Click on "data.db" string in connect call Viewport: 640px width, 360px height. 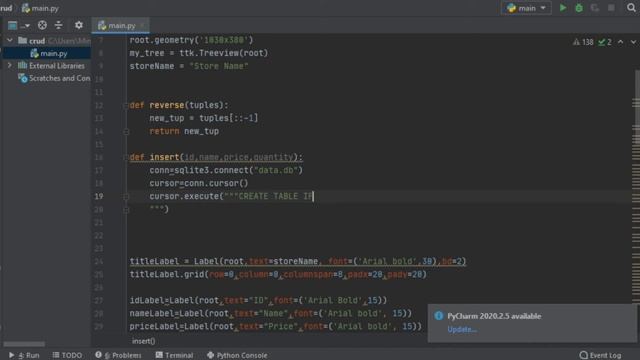pyautogui.click(x=276, y=170)
